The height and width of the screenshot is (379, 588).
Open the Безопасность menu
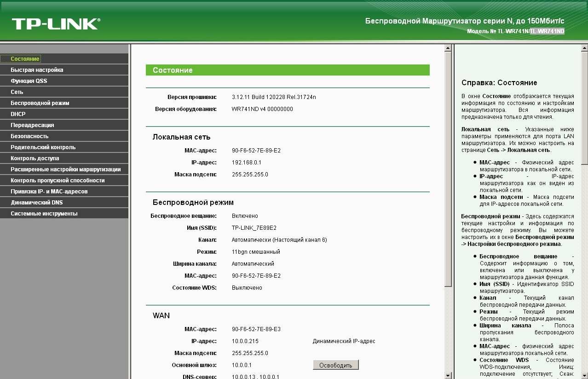coord(29,136)
